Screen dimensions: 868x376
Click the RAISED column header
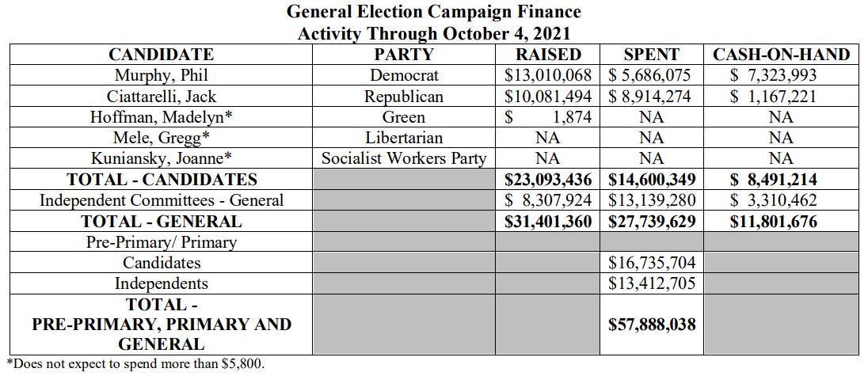[x=548, y=55]
